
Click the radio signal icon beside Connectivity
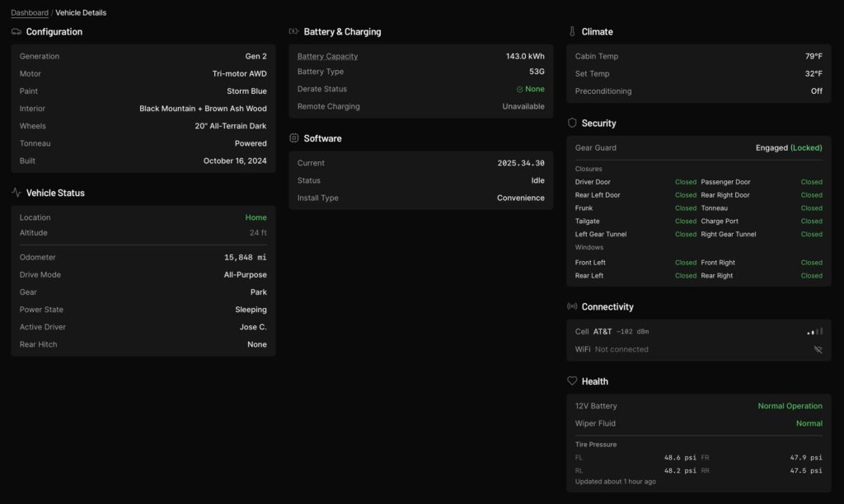[x=572, y=306]
